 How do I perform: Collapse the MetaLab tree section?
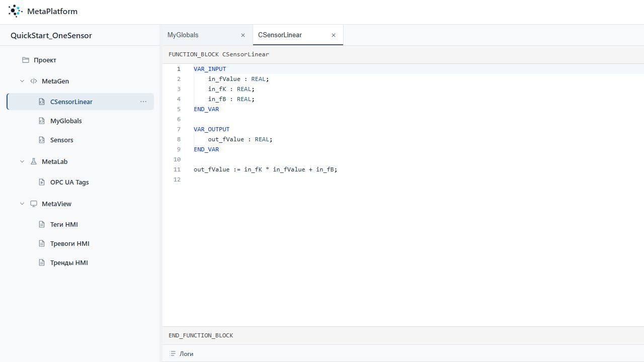click(x=22, y=161)
